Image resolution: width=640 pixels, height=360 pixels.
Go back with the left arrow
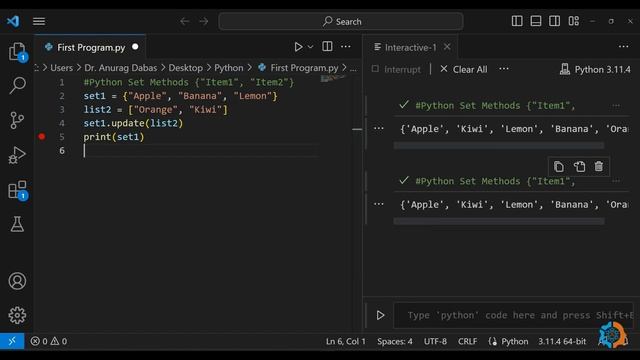click(184, 21)
